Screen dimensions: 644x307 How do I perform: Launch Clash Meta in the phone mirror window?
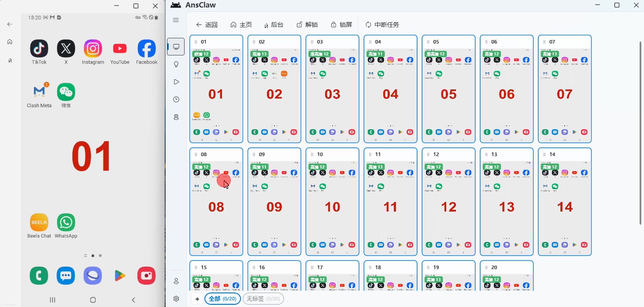pos(39,91)
